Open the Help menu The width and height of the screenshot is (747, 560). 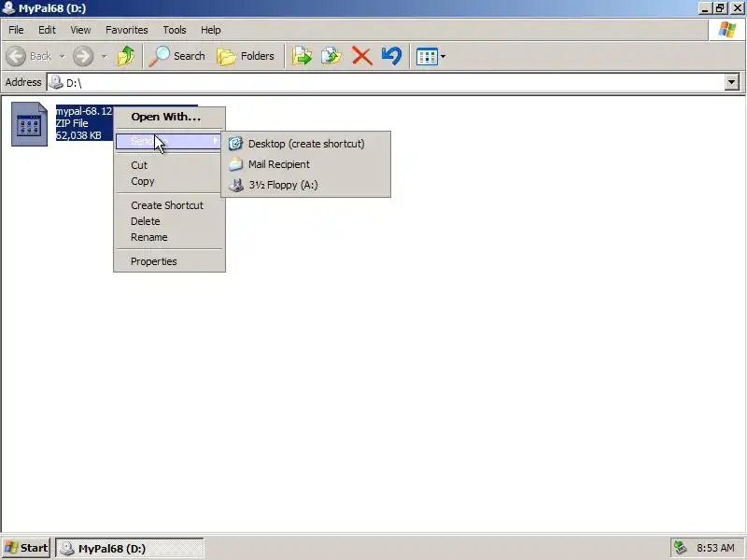pyautogui.click(x=211, y=30)
